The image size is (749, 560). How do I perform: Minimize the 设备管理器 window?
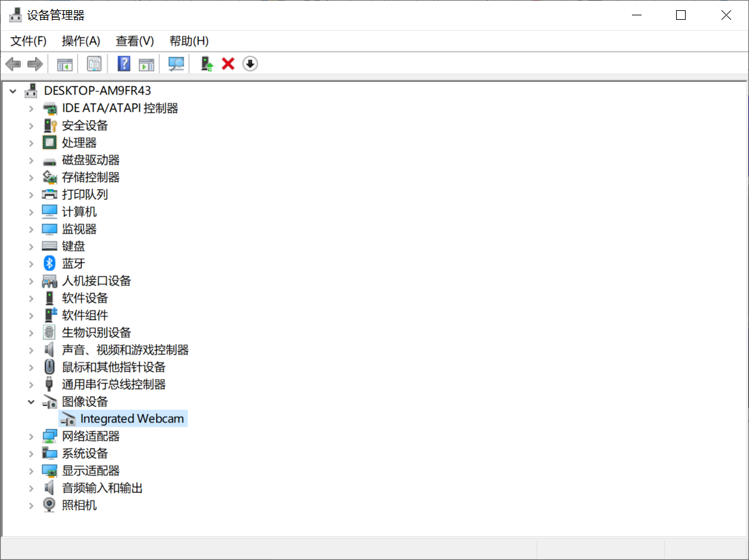(636, 15)
